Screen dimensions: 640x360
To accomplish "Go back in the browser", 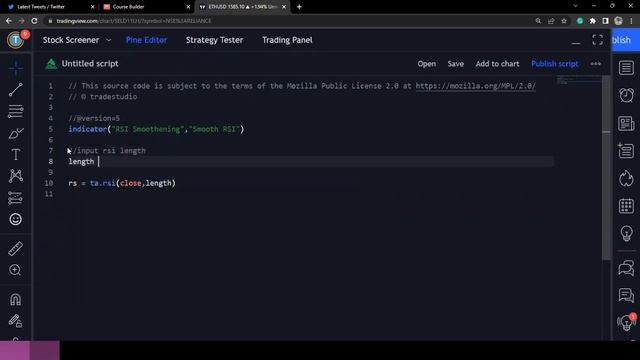I will [x=9, y=21].
